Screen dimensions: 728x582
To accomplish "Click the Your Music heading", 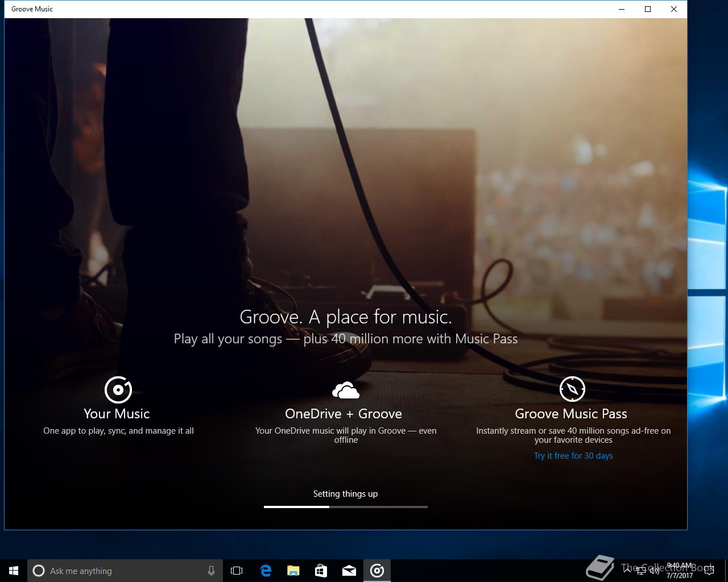I will (117, 414).
